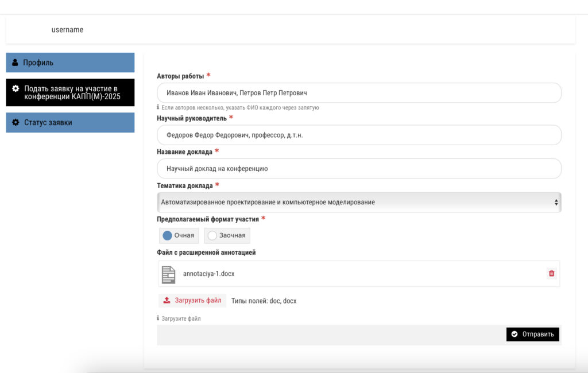Click the Загрузить файл button
Image resolution: width=588 pixels, height=373 pixels.
point(192,301)
